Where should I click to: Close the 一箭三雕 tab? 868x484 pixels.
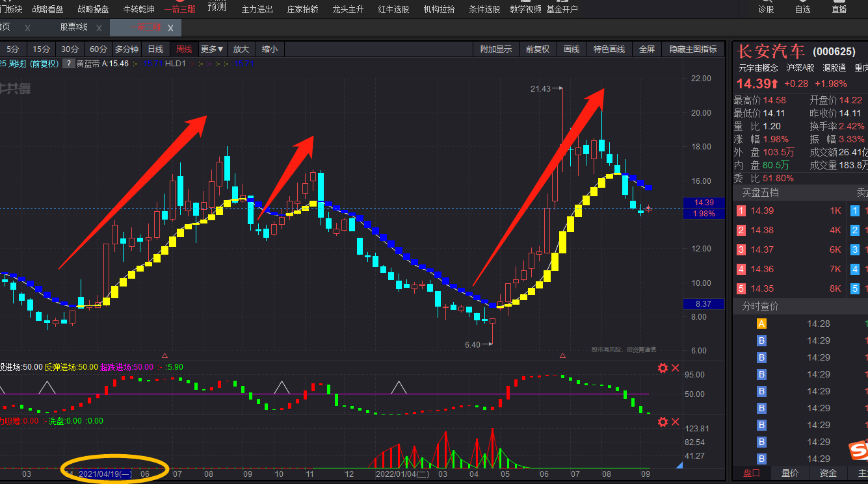point(171,28)
